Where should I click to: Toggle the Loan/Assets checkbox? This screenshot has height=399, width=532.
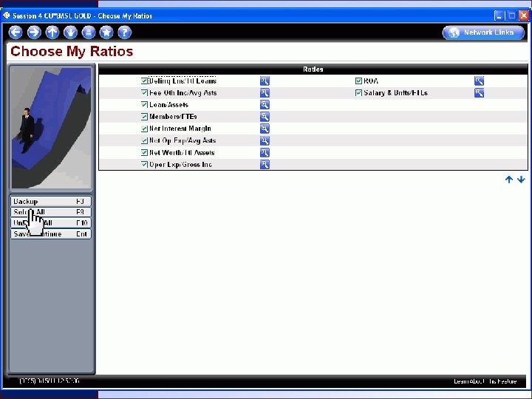(144, 105)
